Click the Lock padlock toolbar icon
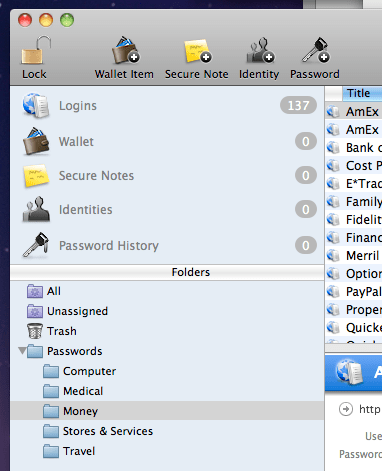This screenshot has height=471, width=382. coord(36,50)
